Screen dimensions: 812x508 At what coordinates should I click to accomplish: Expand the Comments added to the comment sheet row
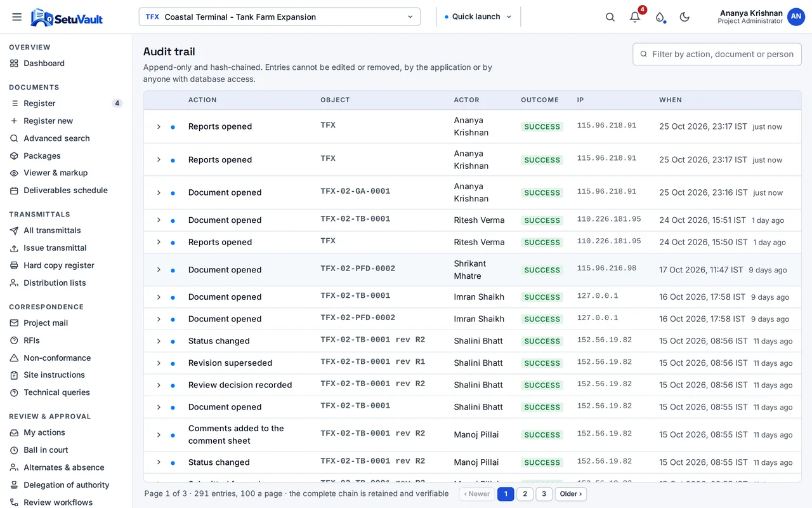tap(159, 435)
